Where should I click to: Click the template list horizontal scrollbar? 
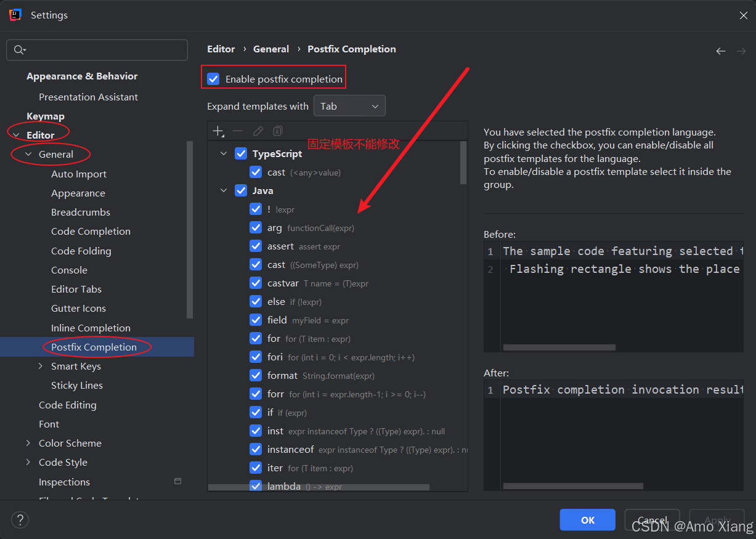[319, 487]
